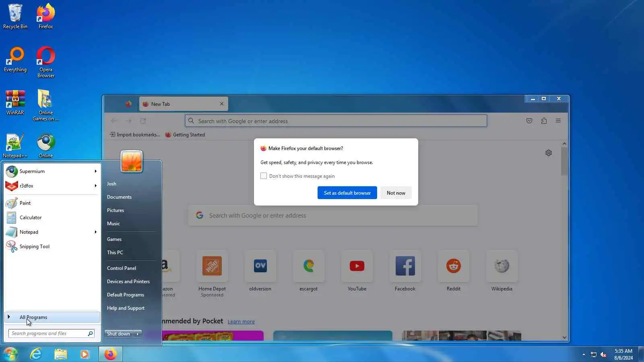This screenshot has height=362, width=644.
Task: Open Everything search desktop icon
Action: point(15,60)
